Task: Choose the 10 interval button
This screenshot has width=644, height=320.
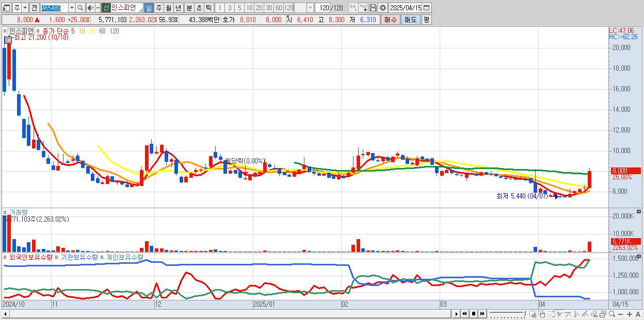Action: pyautogui.click(x=249, y=8)
